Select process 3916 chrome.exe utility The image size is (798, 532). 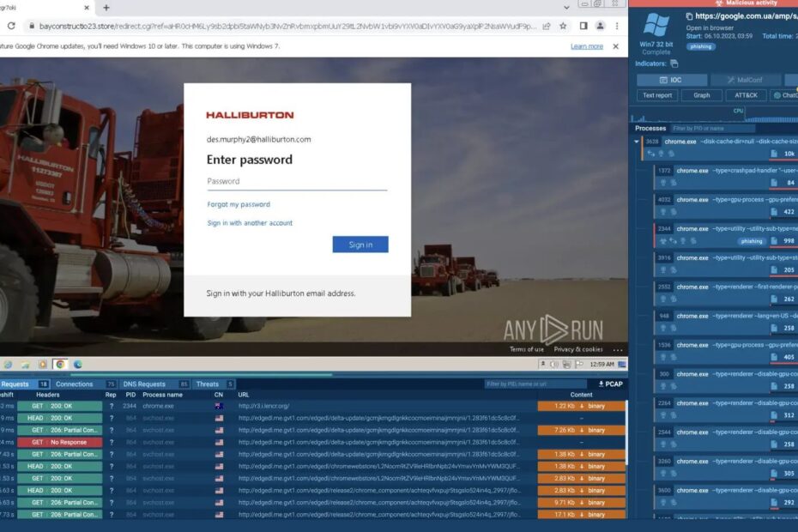(726, 263)
